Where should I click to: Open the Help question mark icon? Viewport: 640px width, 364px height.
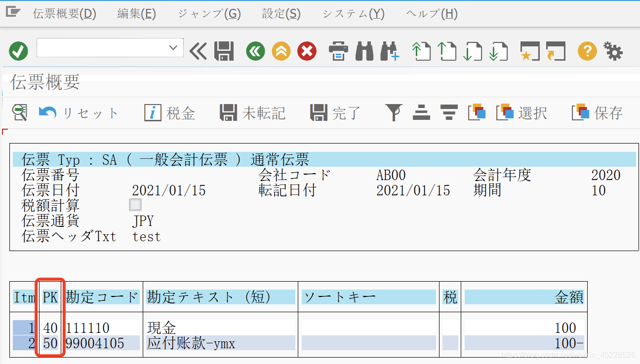(587, 51)
